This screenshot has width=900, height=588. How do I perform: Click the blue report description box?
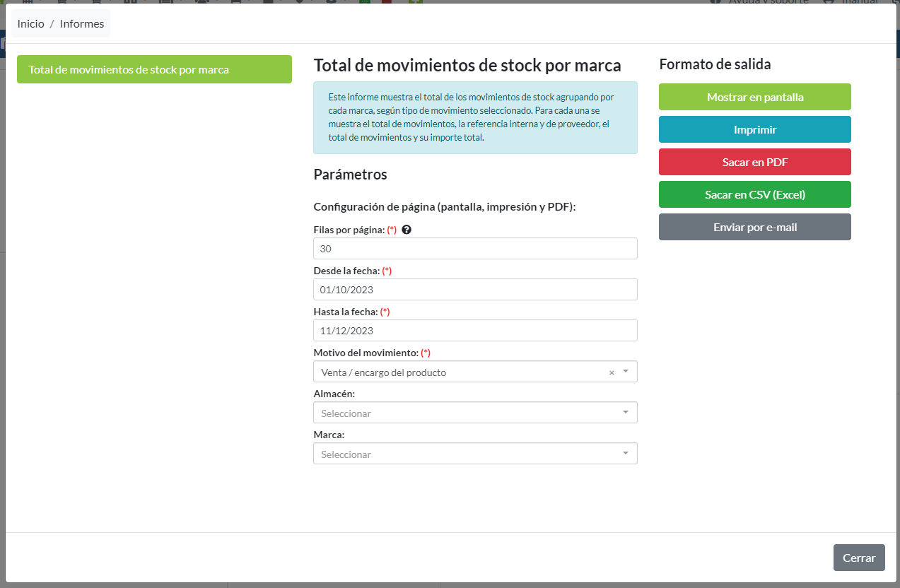pos(475,118)
